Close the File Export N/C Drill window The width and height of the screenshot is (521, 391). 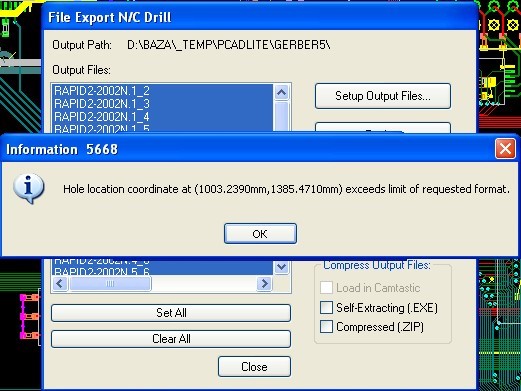(254, 367)
